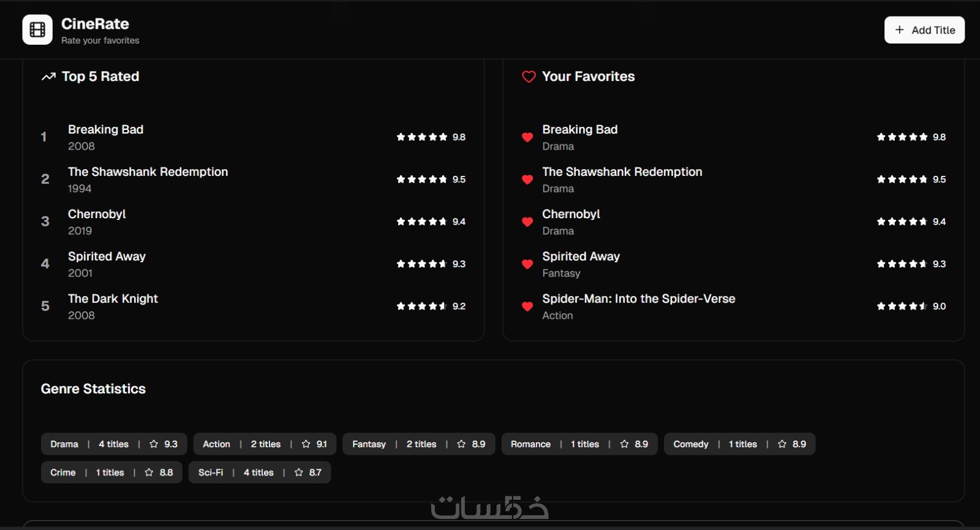The width and height of the screenshot is (980, 530).
Task: Click the 9.0 rating of Spider-Man favorite
Action: (940, 306)
